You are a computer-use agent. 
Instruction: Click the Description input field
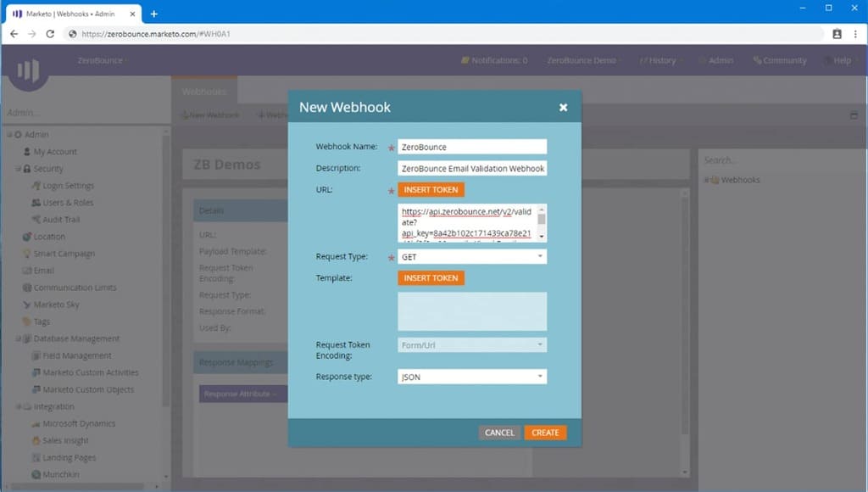coord(472,169)
